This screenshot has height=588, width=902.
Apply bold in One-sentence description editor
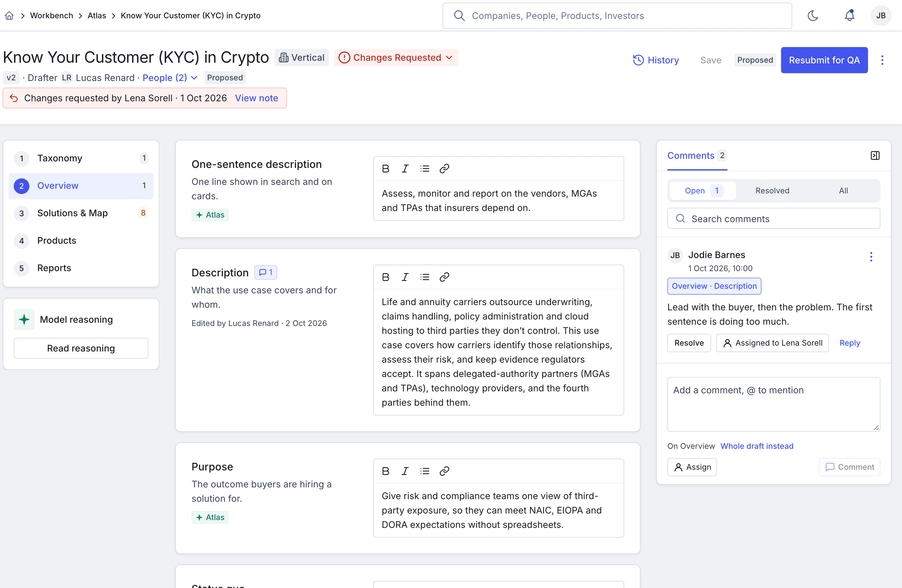385,169
